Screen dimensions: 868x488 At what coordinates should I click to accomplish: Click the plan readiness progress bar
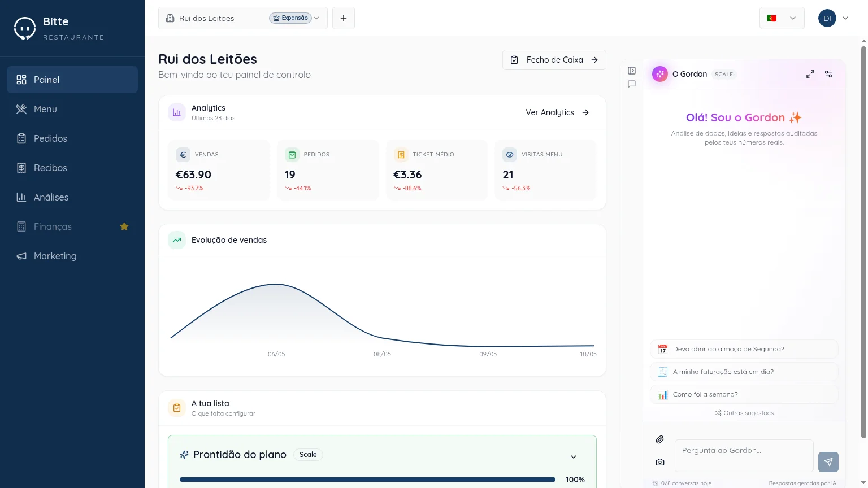pos(367,480)
